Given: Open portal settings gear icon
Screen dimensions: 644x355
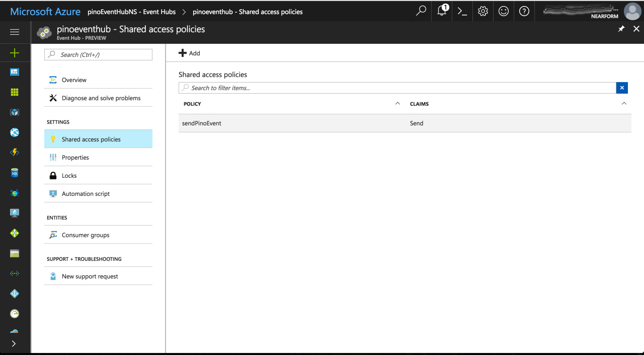Looking at the screenshot, I should coord(483,11).
